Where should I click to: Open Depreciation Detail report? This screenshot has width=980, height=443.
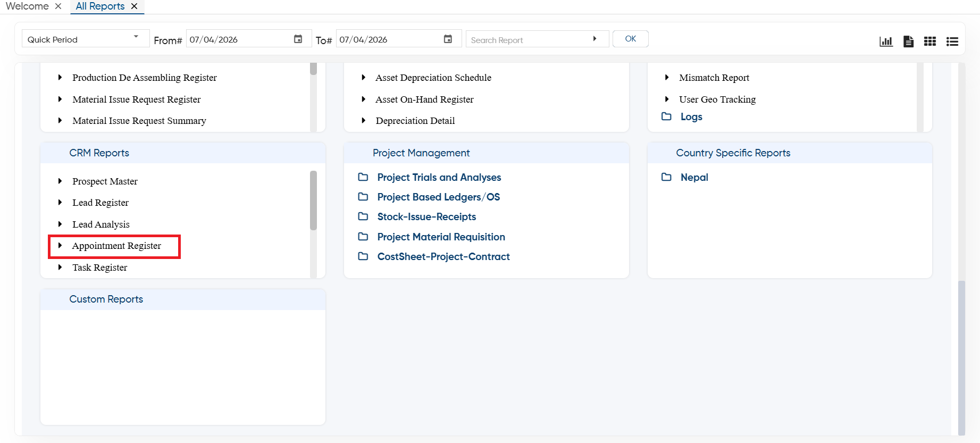click(x=415, y=121)
